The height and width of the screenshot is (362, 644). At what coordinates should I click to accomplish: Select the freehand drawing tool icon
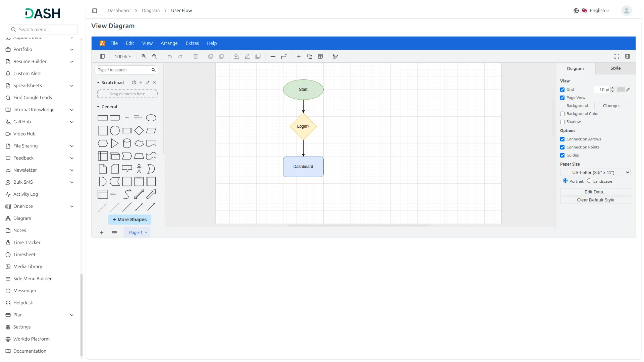pyautogui.click(x=335, y=57)
